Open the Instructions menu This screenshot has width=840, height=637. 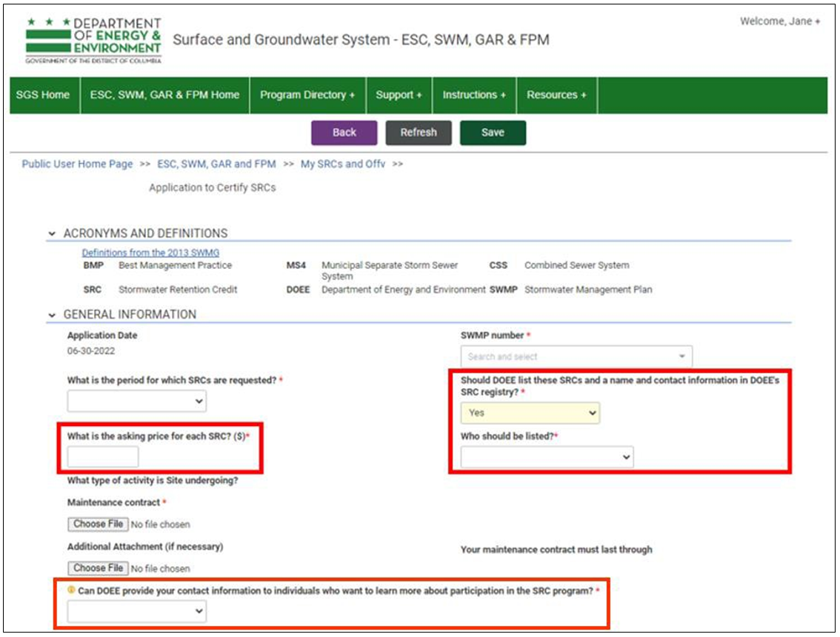tap(474, 95)
